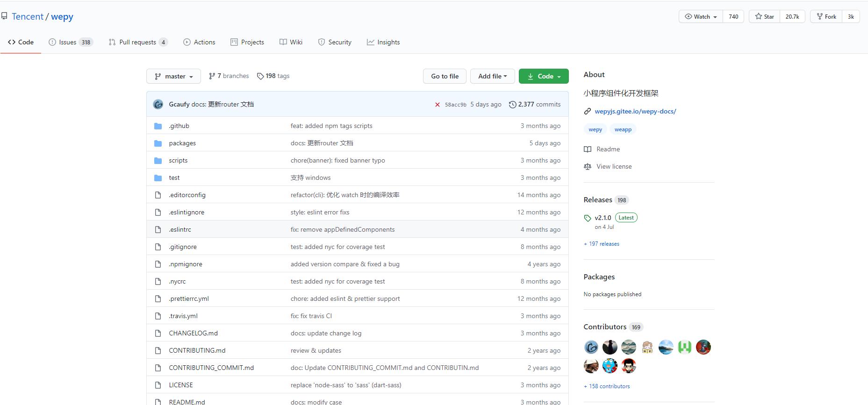Click the weapp topic tag
This screenshot has width=868, height=405.
[623, 129]
